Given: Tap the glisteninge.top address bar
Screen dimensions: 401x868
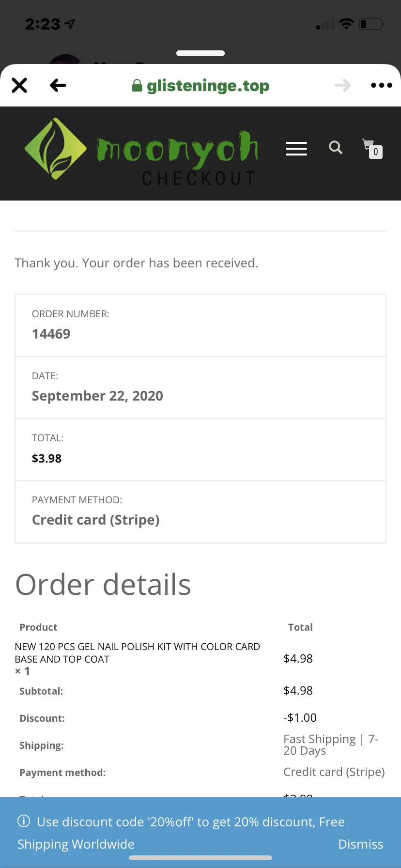Looking at the screenshot, I should click(200, 86).
